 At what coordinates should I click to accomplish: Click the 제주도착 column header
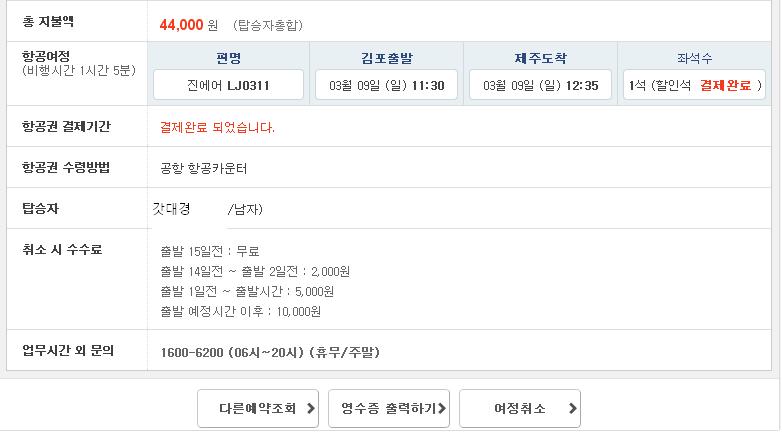tap(541, 58)
